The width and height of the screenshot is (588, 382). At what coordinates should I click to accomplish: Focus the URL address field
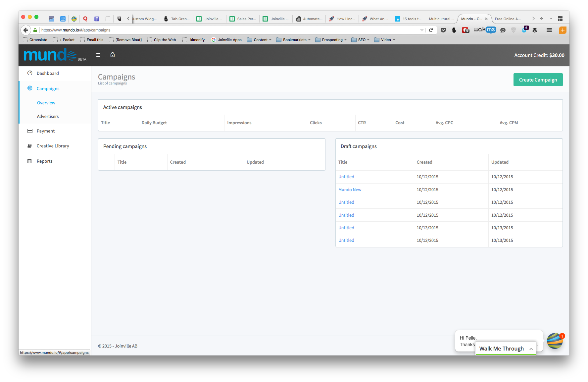(228, 30)
